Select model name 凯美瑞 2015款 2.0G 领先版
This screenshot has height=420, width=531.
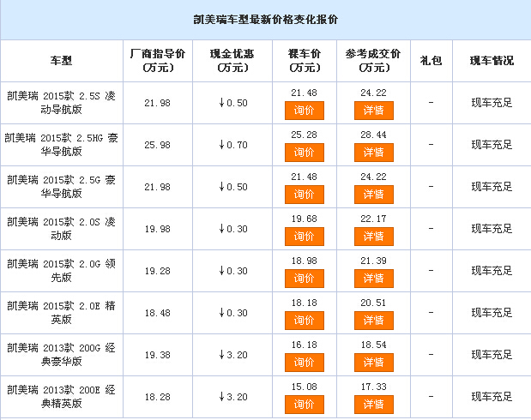pos(61,270)
